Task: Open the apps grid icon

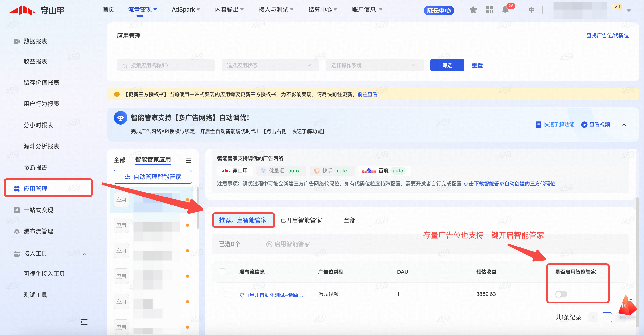Action: [x=489, y=10]
